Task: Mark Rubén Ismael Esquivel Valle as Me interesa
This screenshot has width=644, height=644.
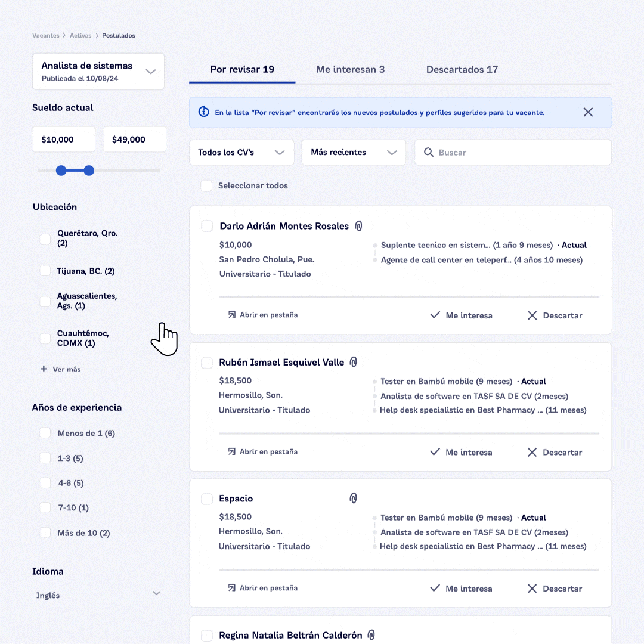Action: [x=461, y=452]
